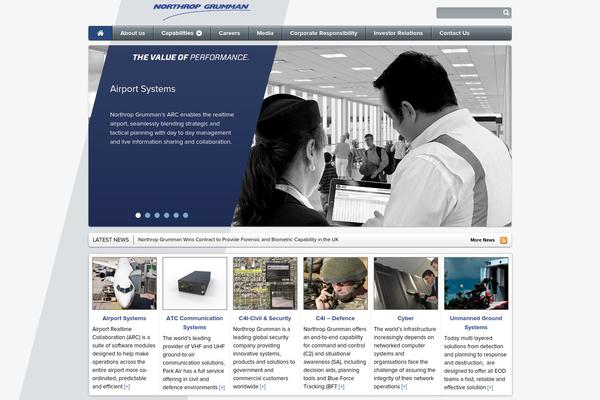600x400 pixels.
Task: Open the forensic and biometric contract headline
Action: pyautogui.click(x=238, y=240)
